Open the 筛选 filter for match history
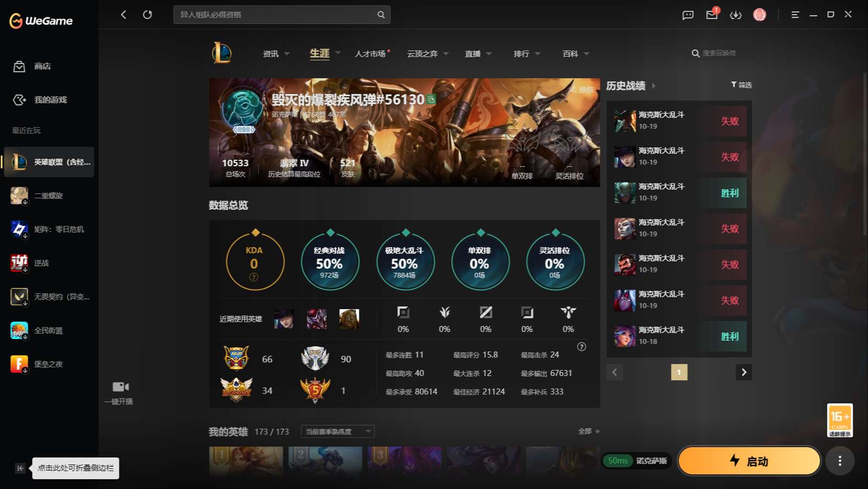This screenshot has height=489, width=868. click(741, 85)
